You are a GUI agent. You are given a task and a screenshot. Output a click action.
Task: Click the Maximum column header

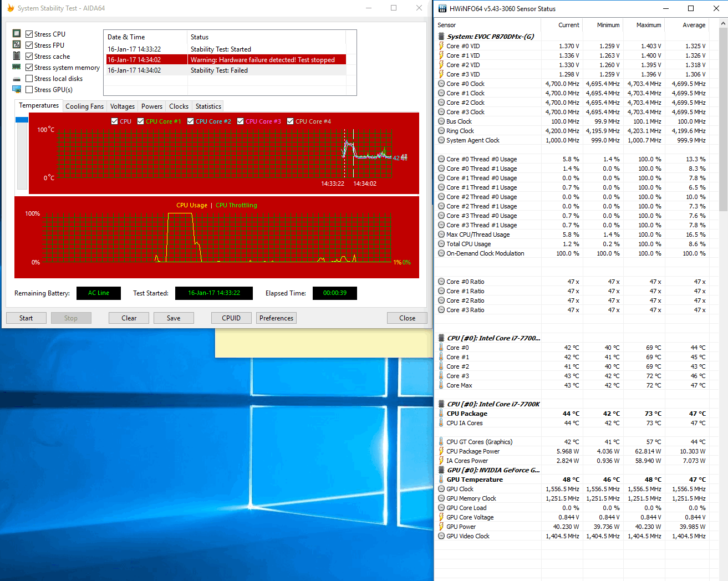(x=644, y=25)
